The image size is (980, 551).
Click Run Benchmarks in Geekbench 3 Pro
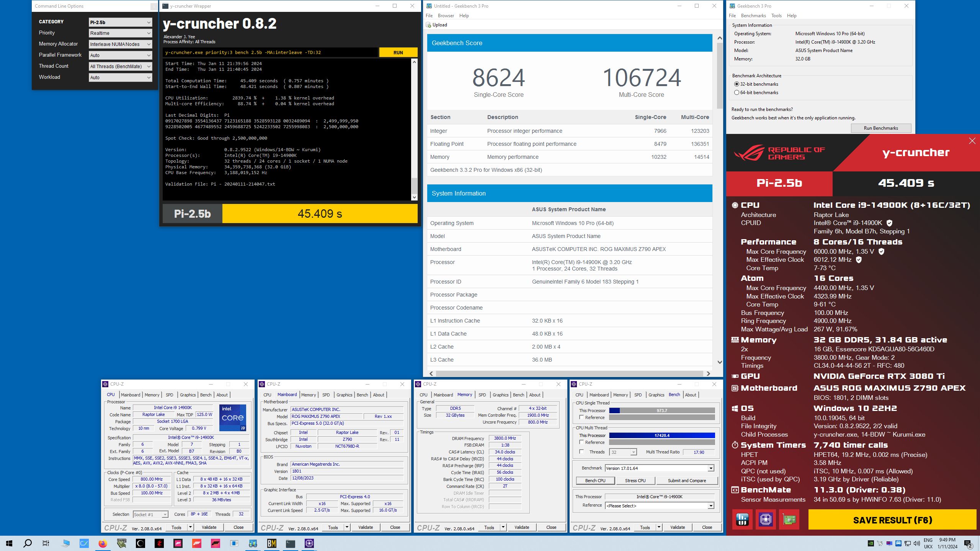coord(881,128)
